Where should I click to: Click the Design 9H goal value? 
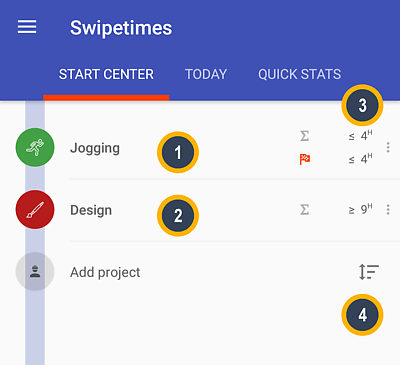pos(361,209)
